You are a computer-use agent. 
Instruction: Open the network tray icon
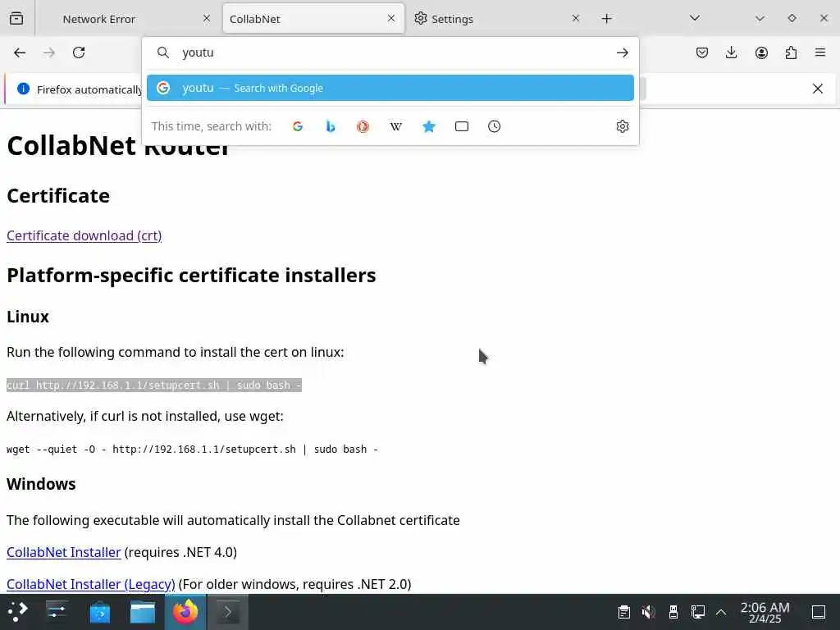[x=697, y=612]
